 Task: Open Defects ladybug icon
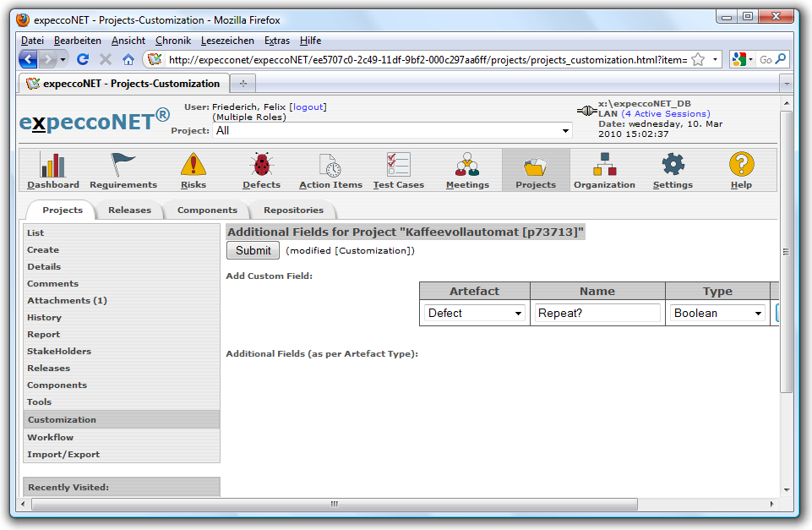pos(261,165)
